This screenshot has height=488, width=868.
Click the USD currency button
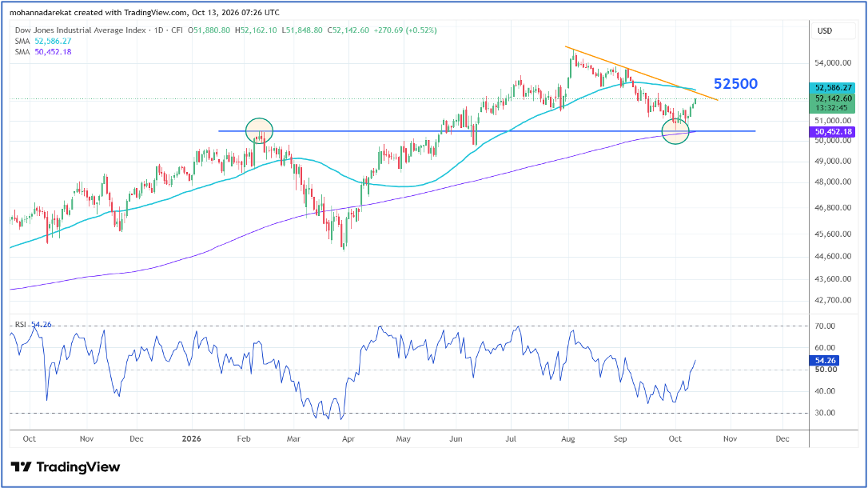pos(833,31)
